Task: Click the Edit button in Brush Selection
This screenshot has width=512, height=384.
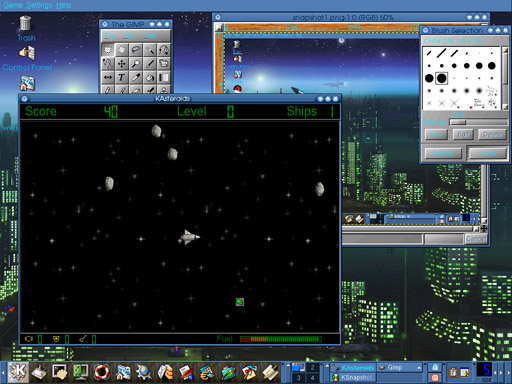Action: click(464, 134)
